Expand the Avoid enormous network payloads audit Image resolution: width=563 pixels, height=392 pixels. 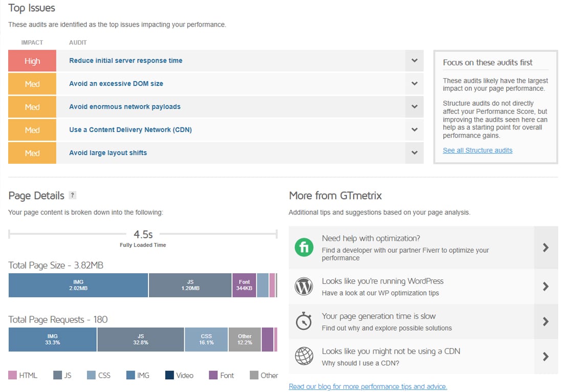pyautogui.click(x=414, y=106)
